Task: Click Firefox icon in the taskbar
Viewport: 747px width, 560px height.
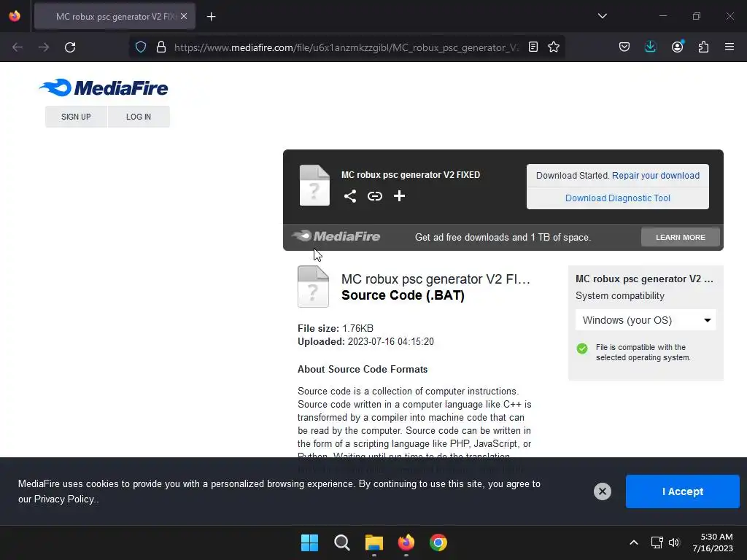Action: tap(406, 542)
